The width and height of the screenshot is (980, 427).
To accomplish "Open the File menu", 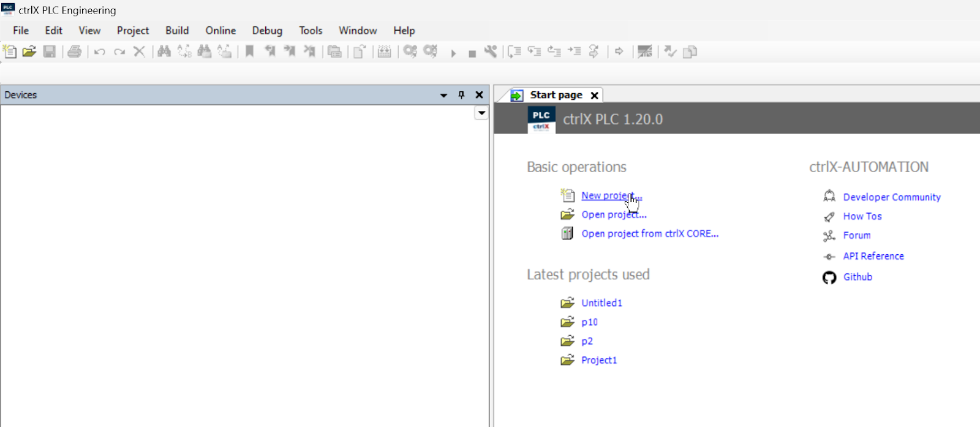I will 21,30.
